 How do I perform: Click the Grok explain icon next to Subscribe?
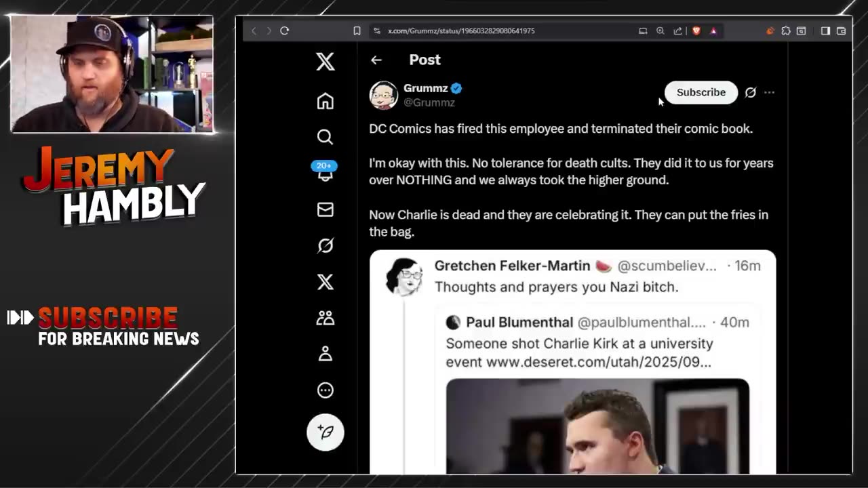[x=750, y=92]
